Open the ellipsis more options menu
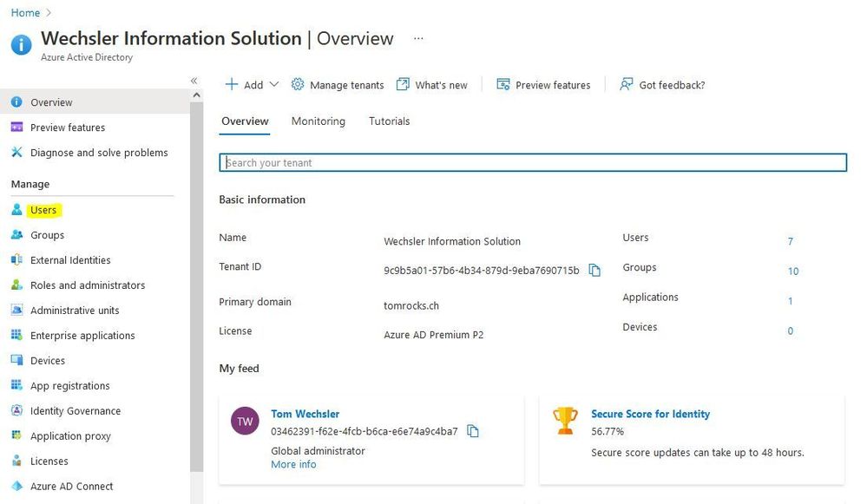The height and width of the screenshot is (504, 867). (418, 39)
